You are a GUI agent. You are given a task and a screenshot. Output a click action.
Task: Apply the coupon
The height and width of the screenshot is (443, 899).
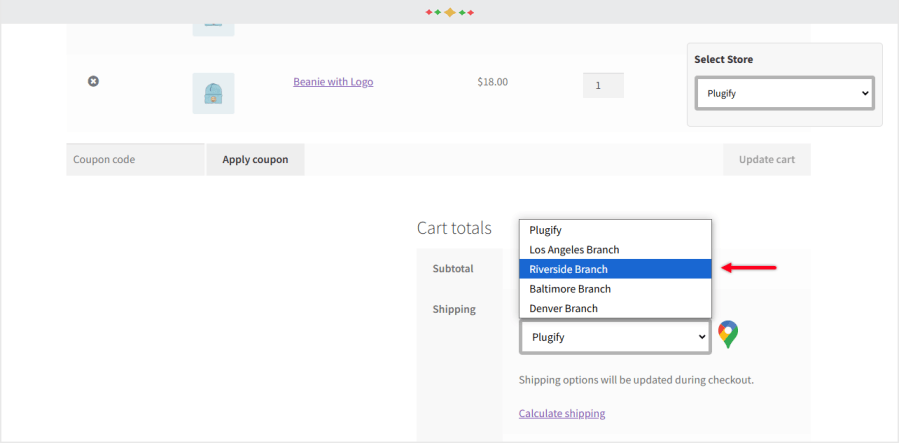[x=255, y=159]
